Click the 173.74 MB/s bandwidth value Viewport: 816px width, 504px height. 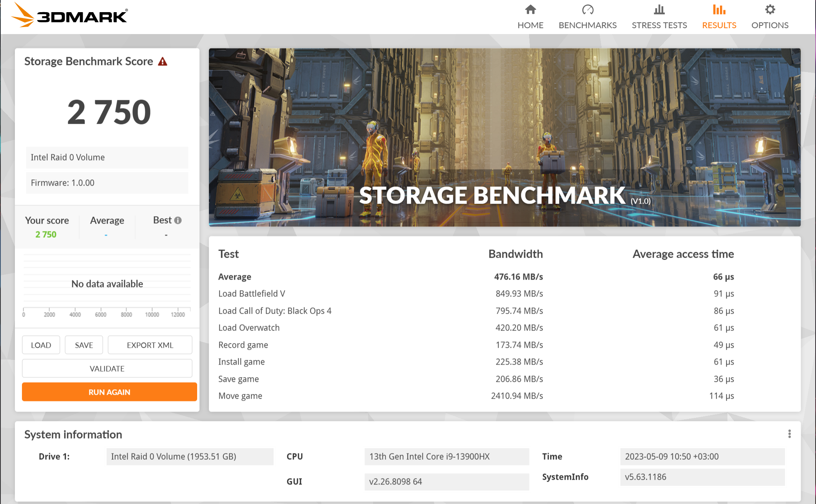(519, 345)
